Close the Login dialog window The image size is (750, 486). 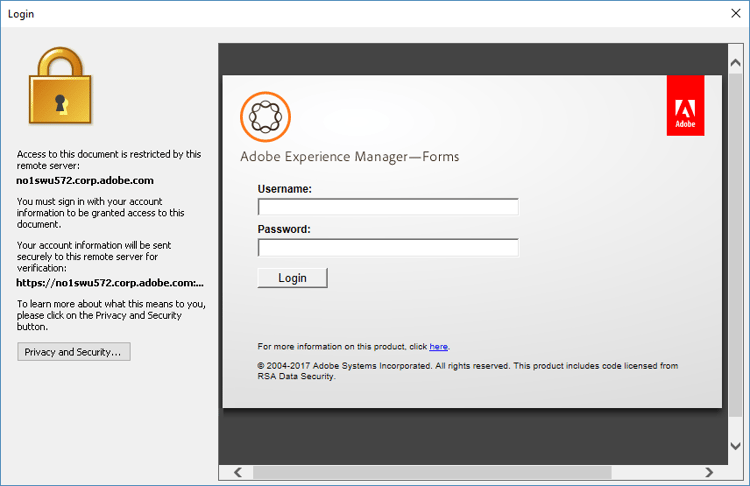(x=736, y=13)
